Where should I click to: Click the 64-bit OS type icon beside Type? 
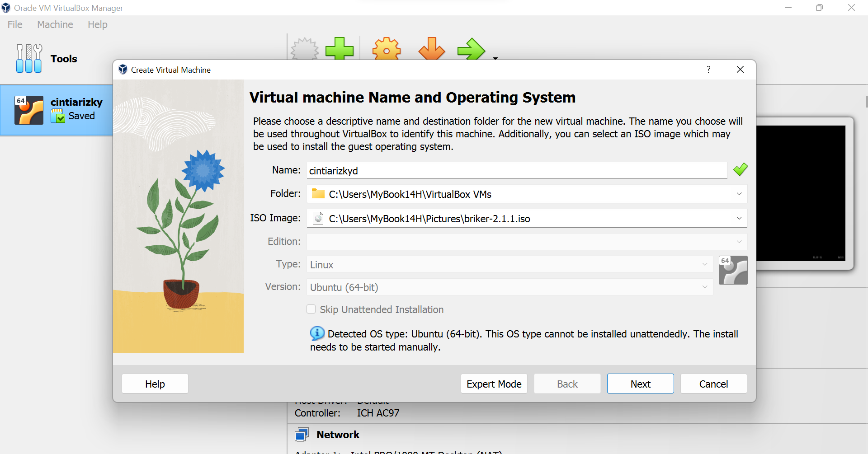[733, 270]
